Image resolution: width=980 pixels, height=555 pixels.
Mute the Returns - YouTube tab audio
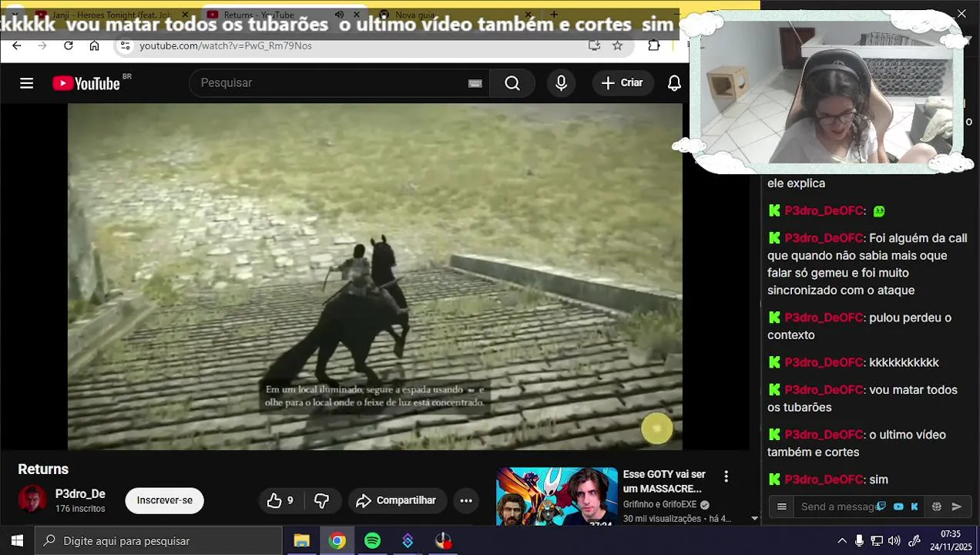click(x=340, y=15)
